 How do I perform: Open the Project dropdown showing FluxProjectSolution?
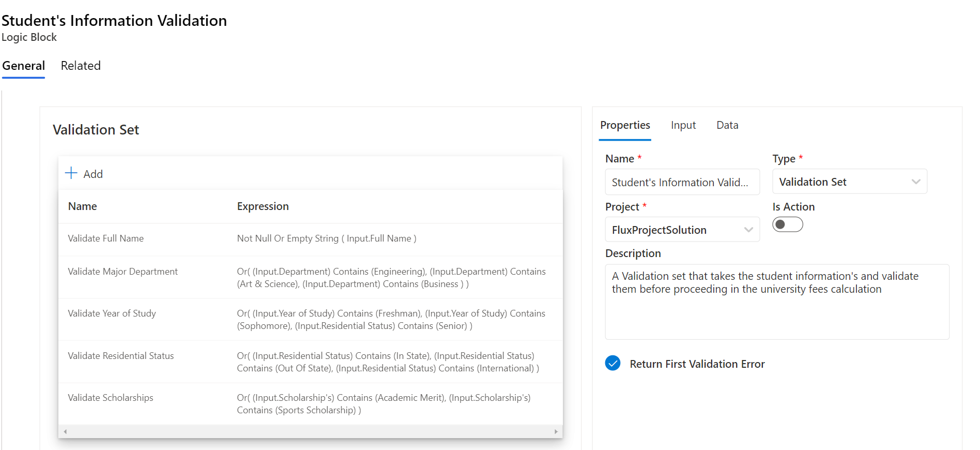682,230
